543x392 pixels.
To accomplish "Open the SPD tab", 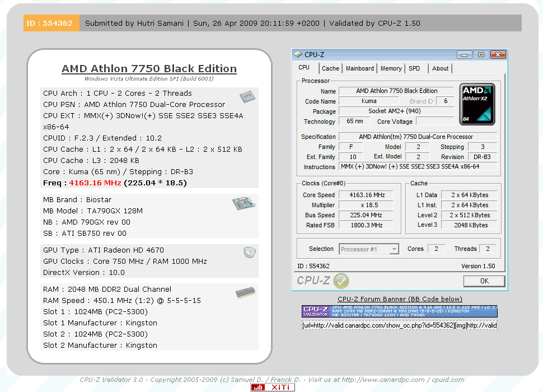I will click(x=414, y=68).
